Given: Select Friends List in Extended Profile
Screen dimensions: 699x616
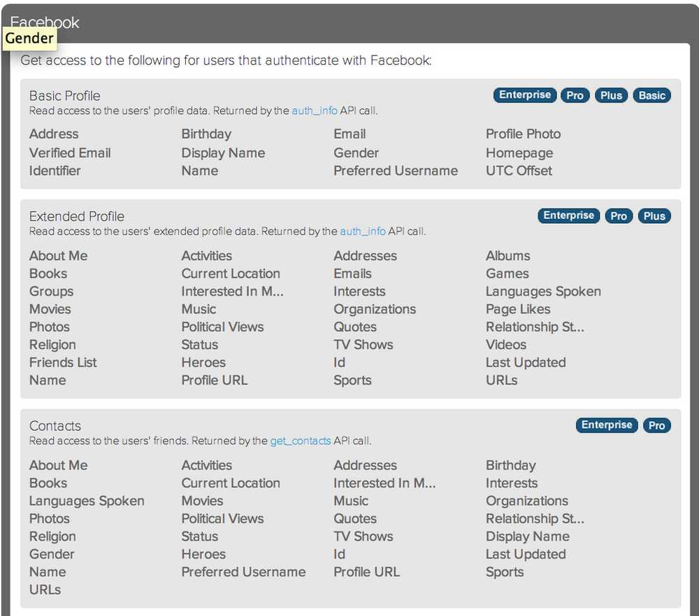Looking at the screenshot, I should pos(63,362).
